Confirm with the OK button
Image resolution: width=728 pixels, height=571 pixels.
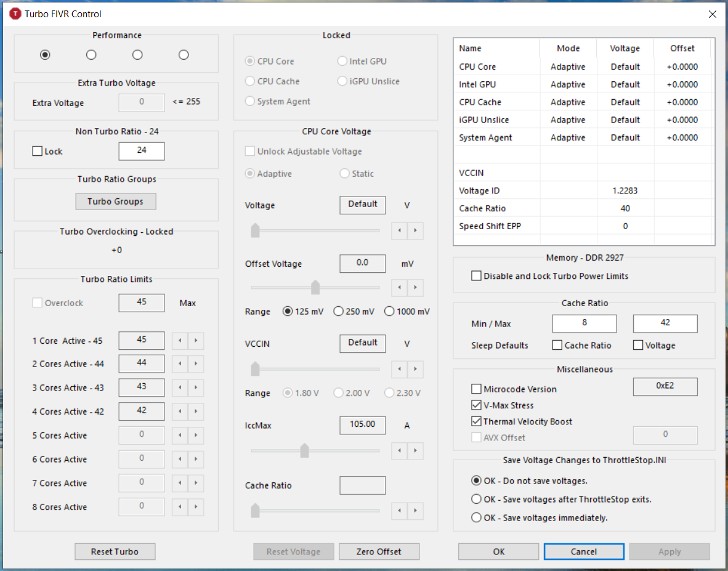pyautogui.click(x=499, y=551)
